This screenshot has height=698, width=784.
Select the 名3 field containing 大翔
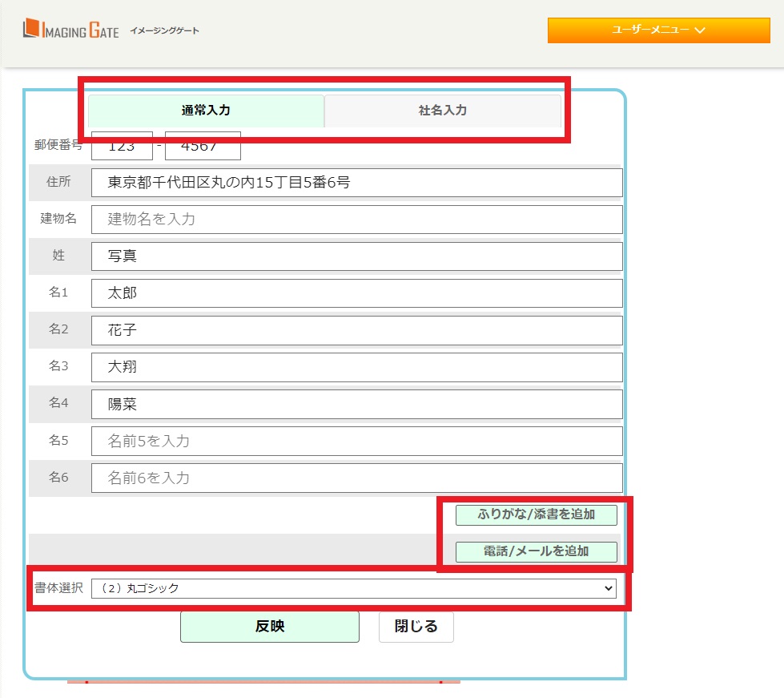click(x=358, y=366)
